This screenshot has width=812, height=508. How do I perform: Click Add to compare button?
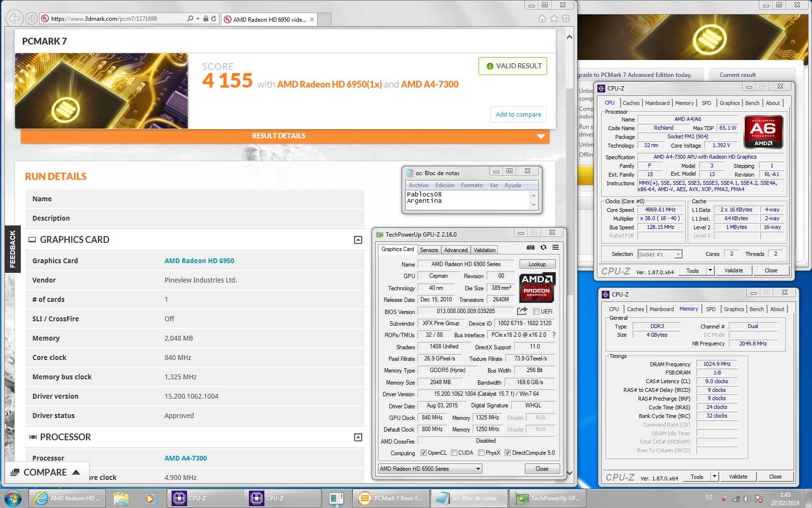tap(518, 114)
